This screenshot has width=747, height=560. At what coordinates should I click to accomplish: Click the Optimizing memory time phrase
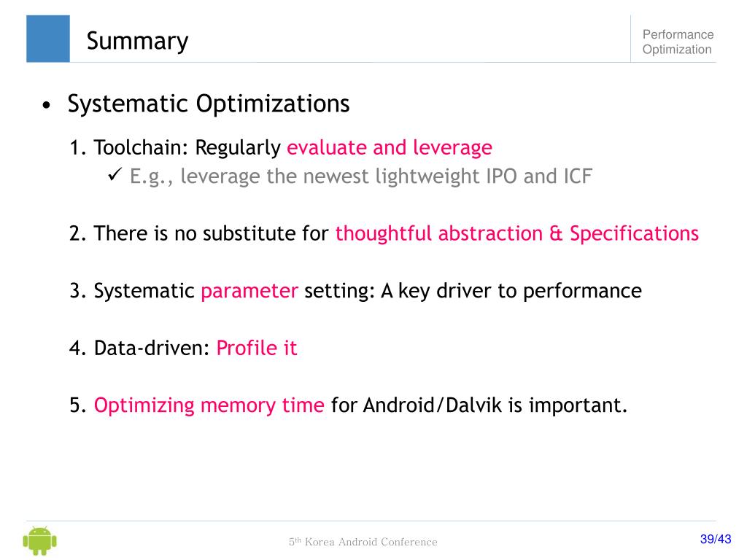(209, 405)
